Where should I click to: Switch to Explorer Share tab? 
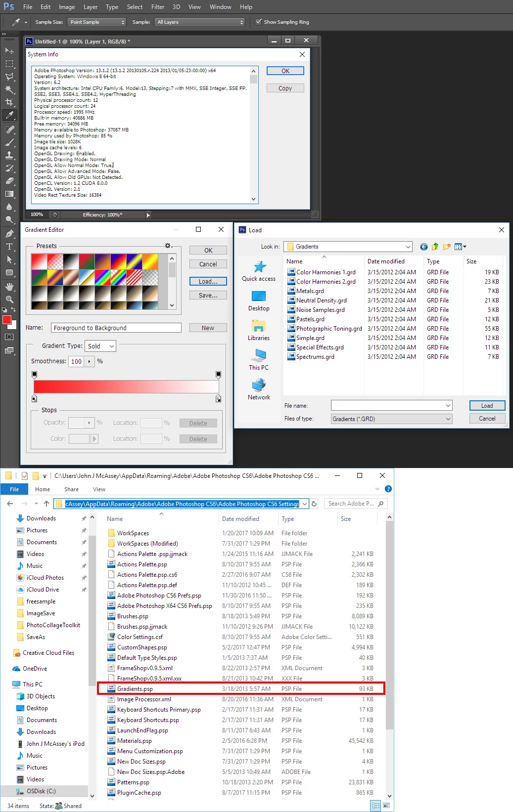pyautogui.click(x=71, y=489)
